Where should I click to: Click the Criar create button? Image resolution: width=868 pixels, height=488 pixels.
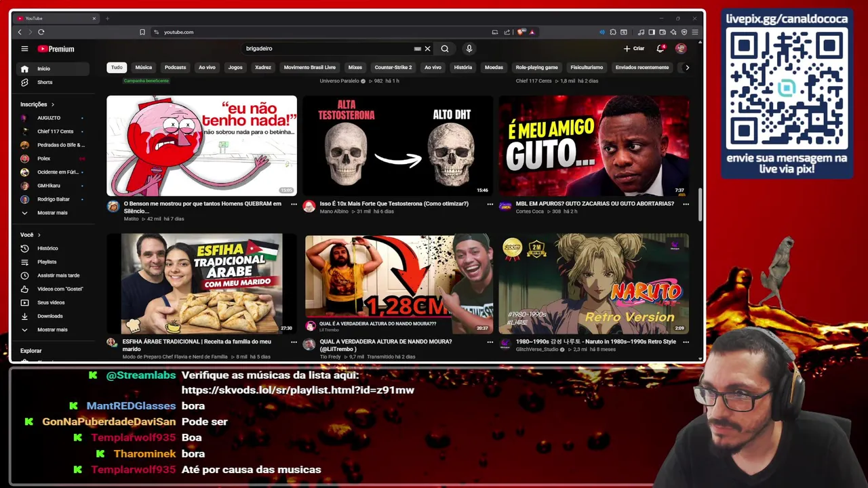pyautogui.click(x=634, y=49)
